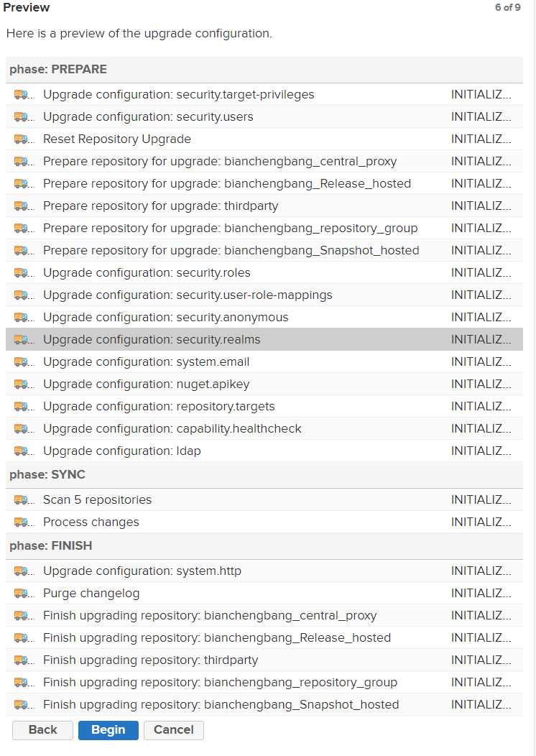Start the upgrade with Begin button

(x=108, y=730)
